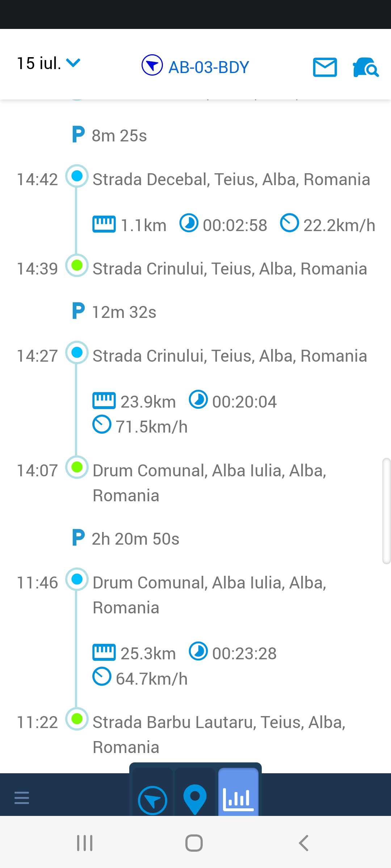Select the bar chart reports tab
Image resolution: width=391 pixels, height=868 pixels.
point(238,799)
